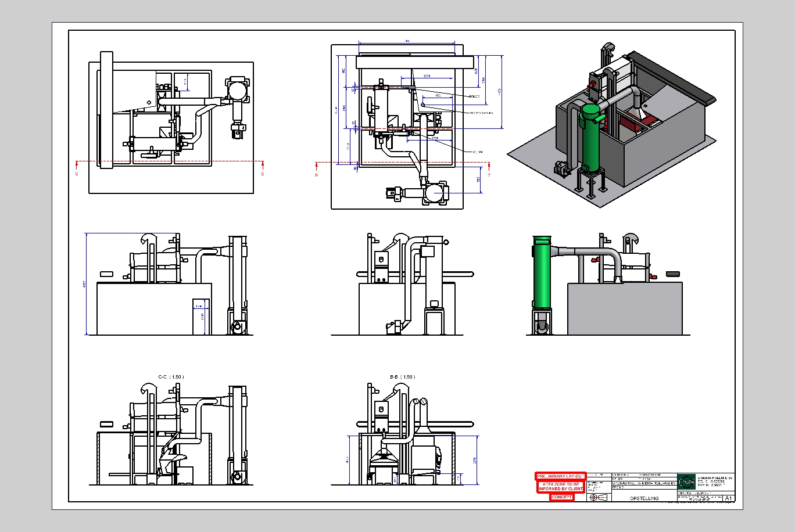Click the red PRELIMINARY LAY-OUT stamp
Screen dimensions: 795x532
(x=560, y=476)
